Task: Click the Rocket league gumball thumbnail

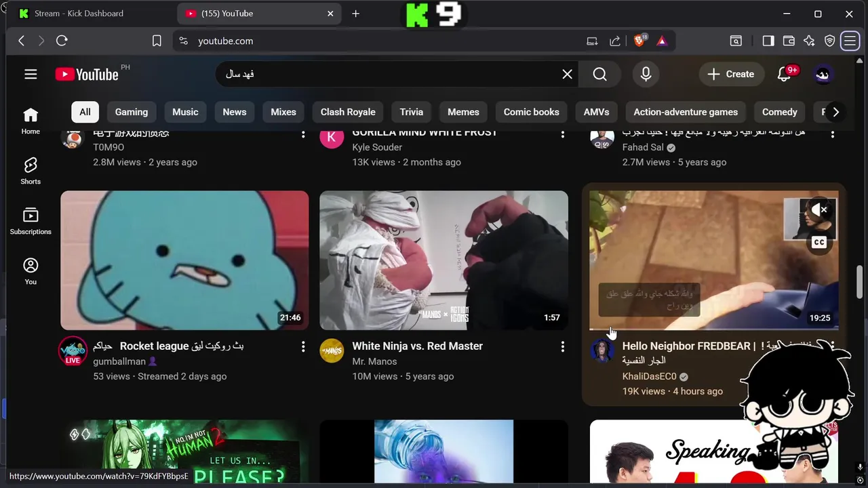Action: coord(184,260)
